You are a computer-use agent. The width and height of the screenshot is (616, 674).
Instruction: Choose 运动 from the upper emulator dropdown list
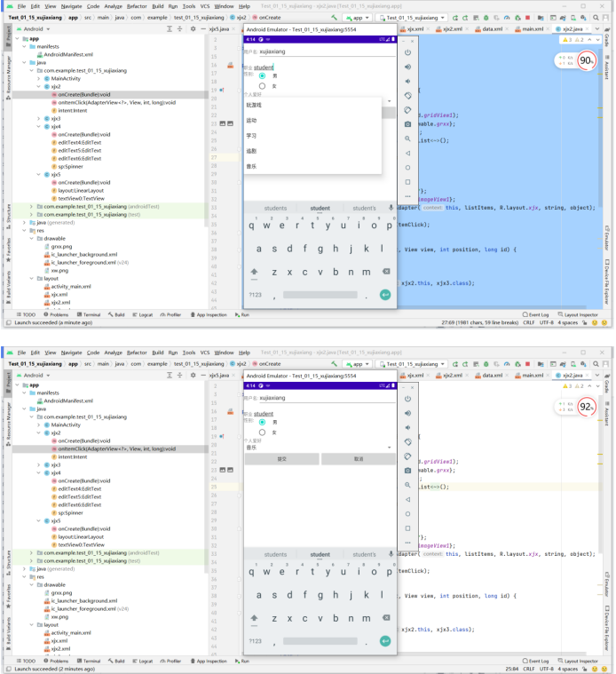point(312,121)
